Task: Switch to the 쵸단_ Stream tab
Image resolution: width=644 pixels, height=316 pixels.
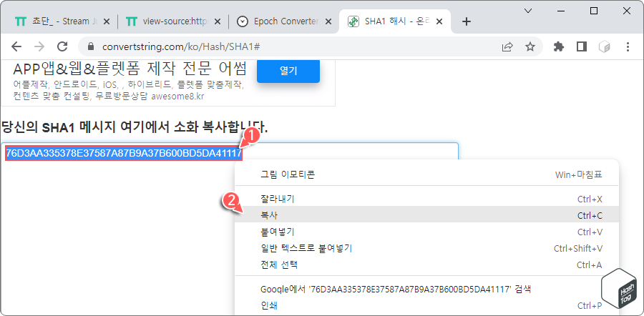Action: coord(62,21)
